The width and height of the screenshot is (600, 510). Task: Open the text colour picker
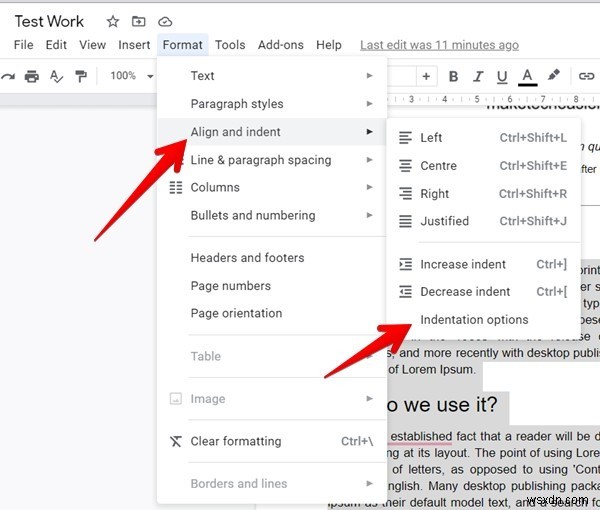[528, 77]
